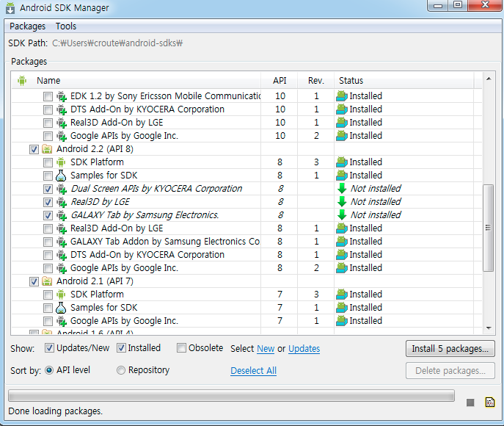Click the add-on icon beside Real3D Add-On API 10
Screen dimensions: 504x426
point(62,123)
